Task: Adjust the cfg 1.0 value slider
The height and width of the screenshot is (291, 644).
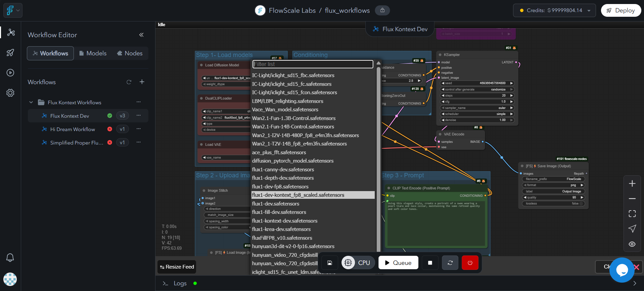Action: click(477, 102)
